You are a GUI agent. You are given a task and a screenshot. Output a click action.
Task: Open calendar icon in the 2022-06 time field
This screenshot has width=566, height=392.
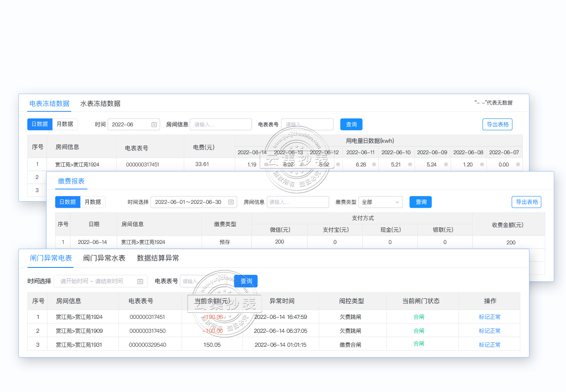tap(154, 125)
